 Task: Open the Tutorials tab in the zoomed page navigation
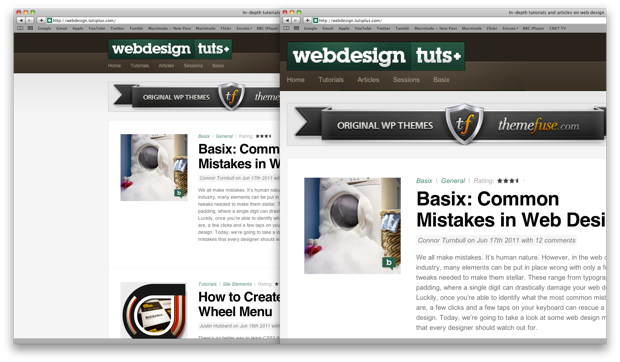[x=331, y=80]
